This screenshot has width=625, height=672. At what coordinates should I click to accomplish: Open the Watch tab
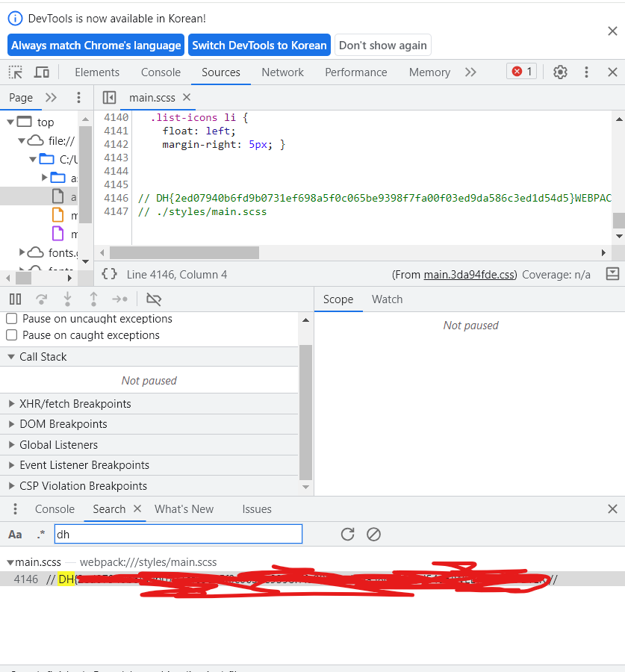387,299
